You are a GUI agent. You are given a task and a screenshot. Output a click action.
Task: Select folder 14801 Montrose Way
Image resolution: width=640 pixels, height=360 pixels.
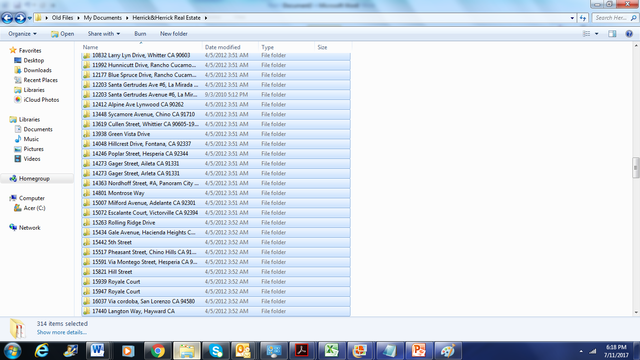point(216,193)
